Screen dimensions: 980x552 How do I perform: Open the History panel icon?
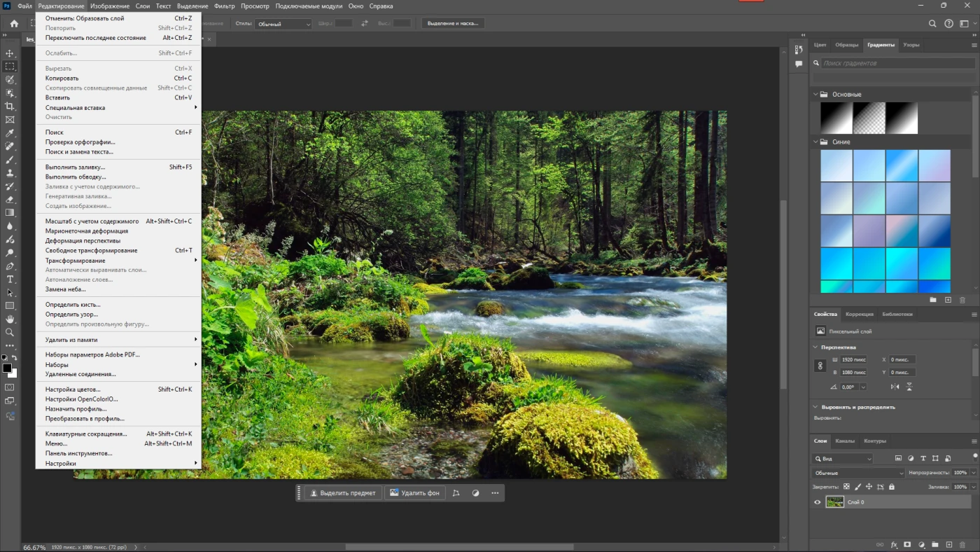[x=799, y=50]
